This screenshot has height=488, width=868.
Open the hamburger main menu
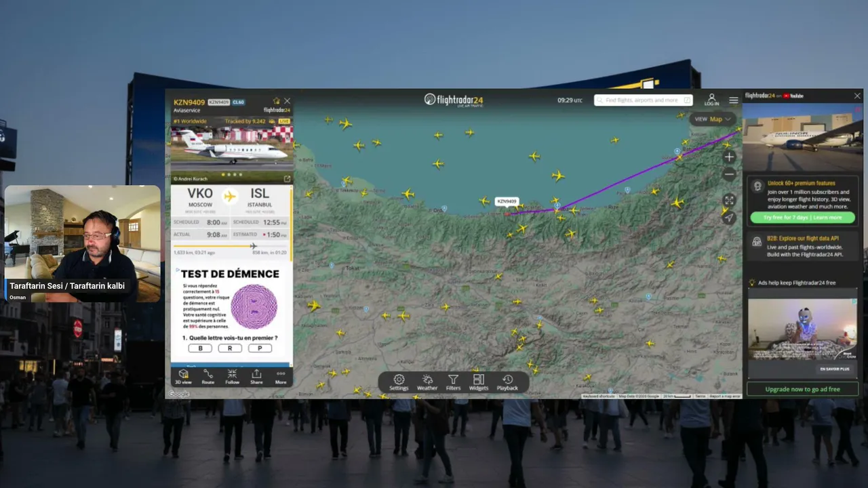click(734, 100)
